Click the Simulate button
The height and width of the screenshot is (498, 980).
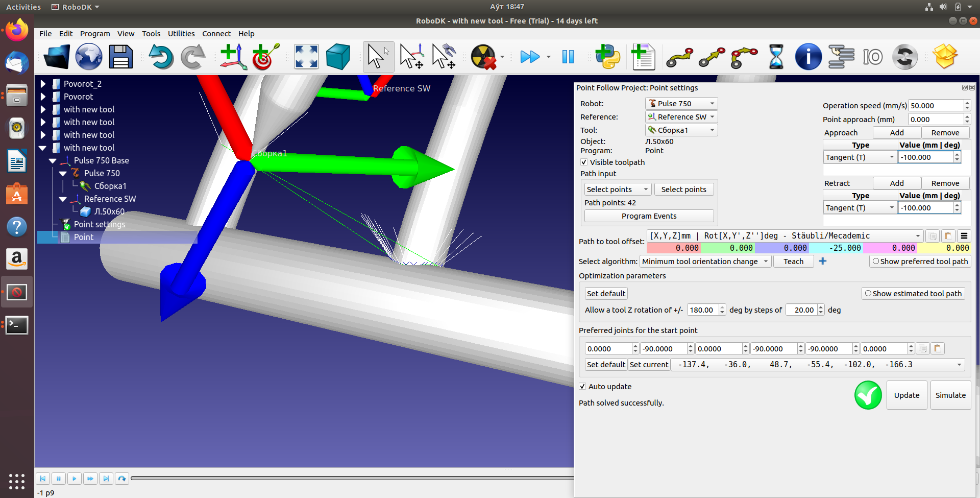coord(950,395)
